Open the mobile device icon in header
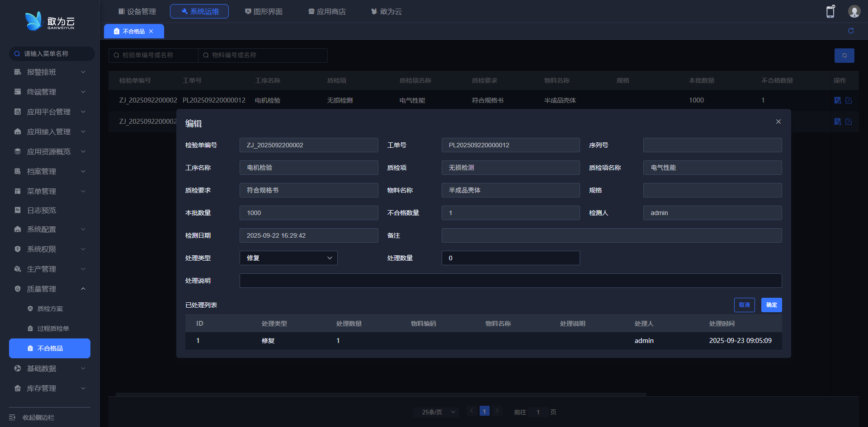868x427 pixels. tap(830, 12)
